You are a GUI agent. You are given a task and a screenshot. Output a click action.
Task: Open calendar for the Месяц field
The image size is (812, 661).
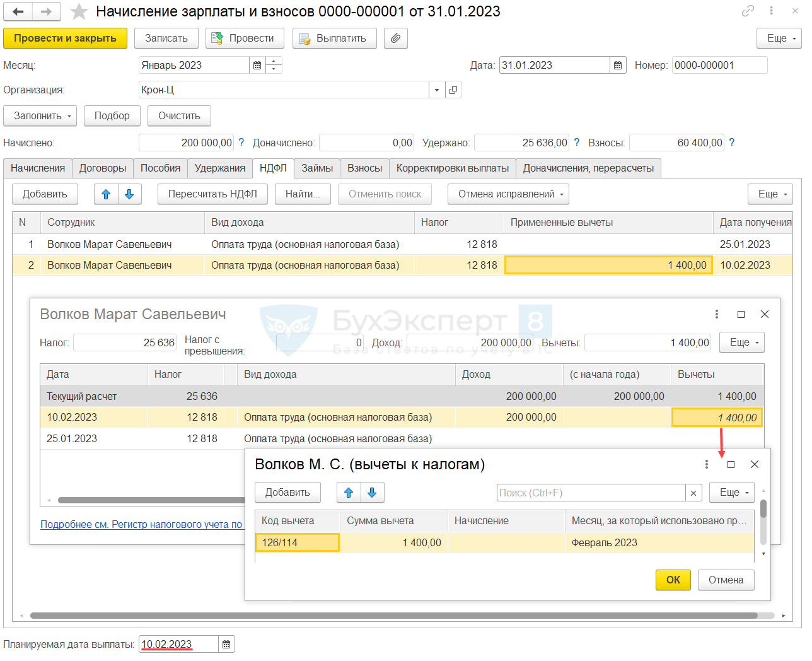point(257,65)
